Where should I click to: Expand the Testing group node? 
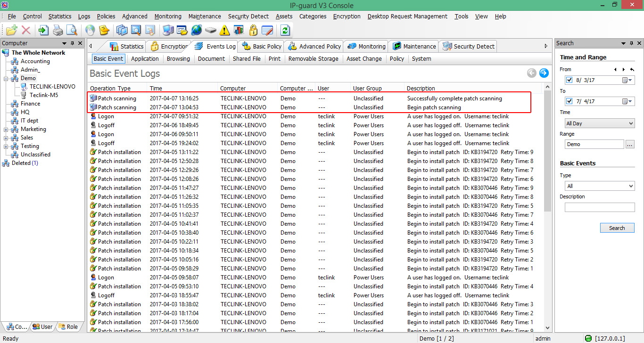6,146
